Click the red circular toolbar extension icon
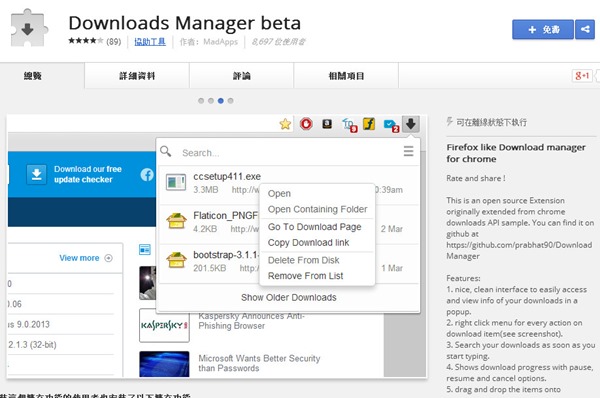The image size is (600, 398). pos(306,124)
